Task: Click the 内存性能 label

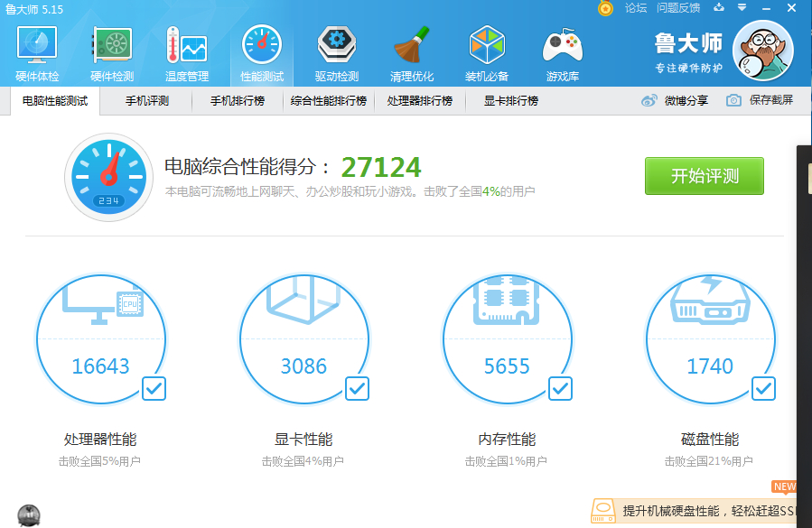Action: pyautogui.click(x=507, y=440)
